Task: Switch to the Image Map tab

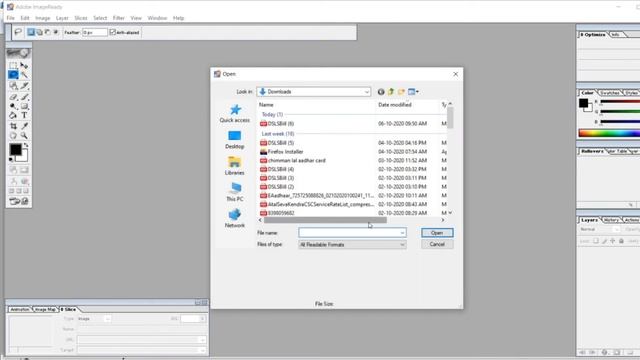Action: [45, 309]
